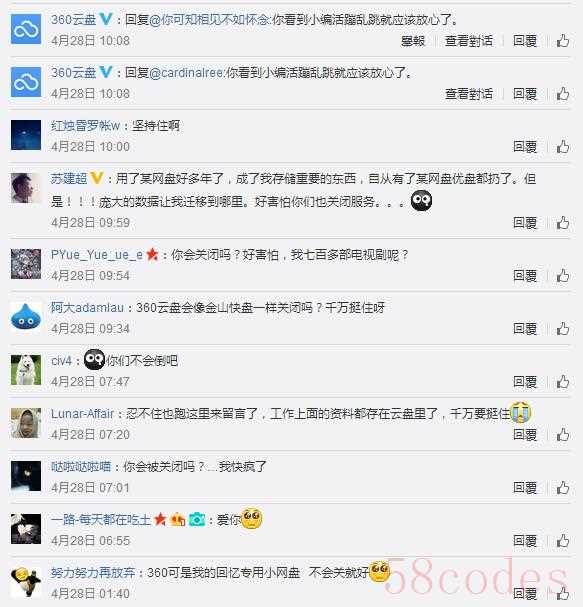Open the @你可知相见不如怀念 mention link

(x=209, y=20)
